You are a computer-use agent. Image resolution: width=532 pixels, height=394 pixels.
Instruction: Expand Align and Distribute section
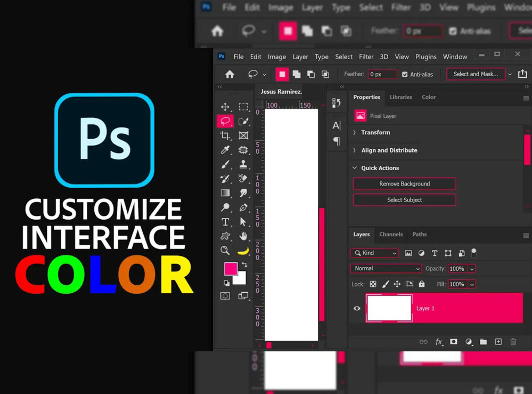coord(354,150)
